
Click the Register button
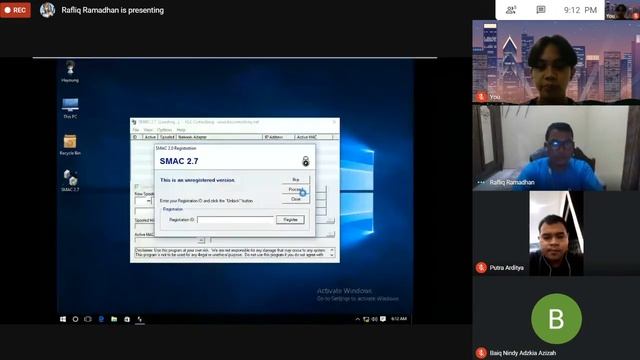(290, 220)
